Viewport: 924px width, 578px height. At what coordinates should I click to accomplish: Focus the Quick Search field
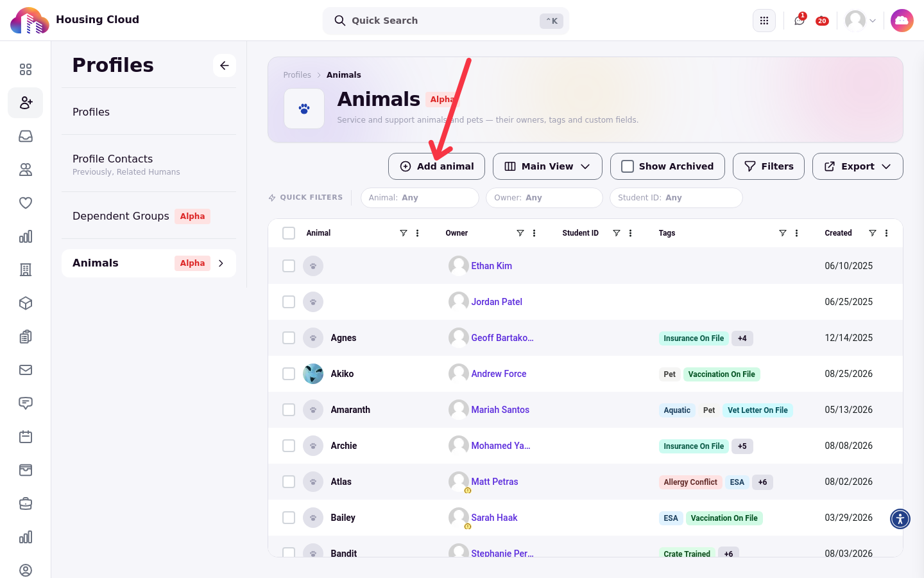pyautogui.click(x=446, y=21)
